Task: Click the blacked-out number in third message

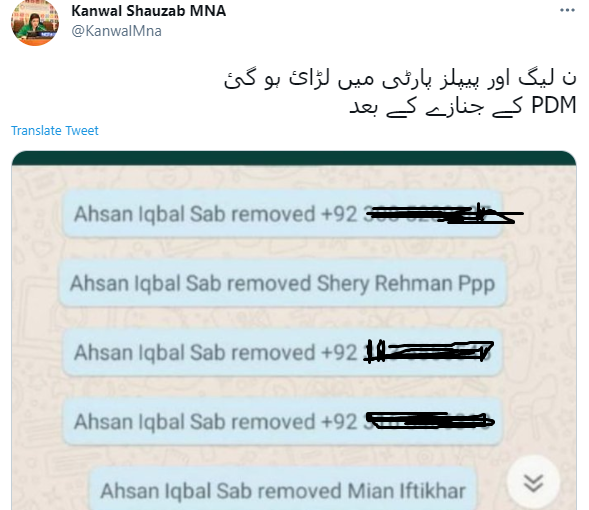Action: coord(428,352)
